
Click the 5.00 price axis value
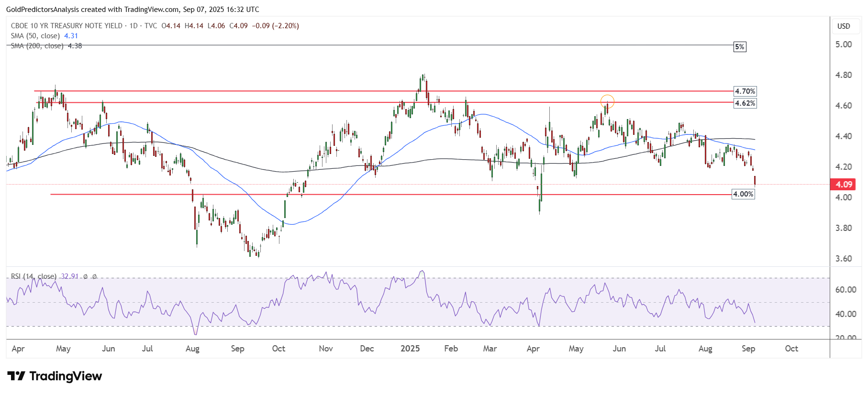click(844, 44)
